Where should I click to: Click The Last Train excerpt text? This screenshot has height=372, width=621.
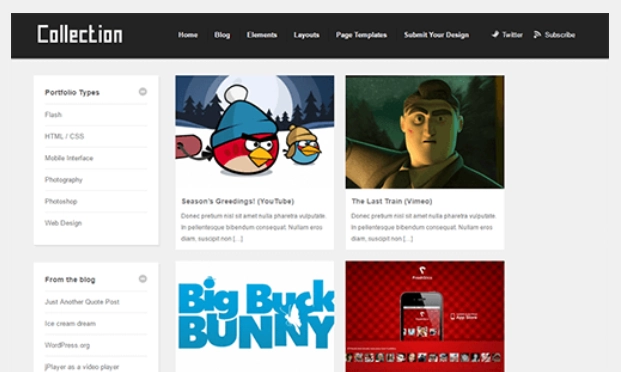click(423, 227)
